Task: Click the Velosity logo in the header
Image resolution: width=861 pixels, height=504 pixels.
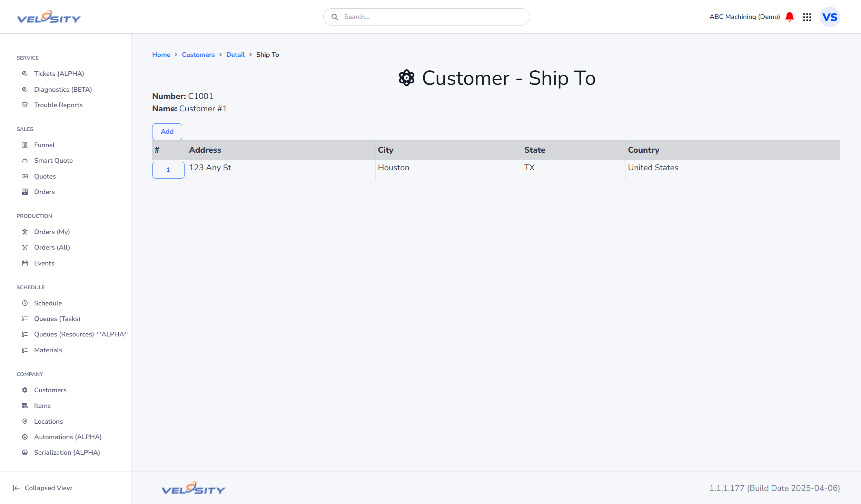Action: pos(49,17)
